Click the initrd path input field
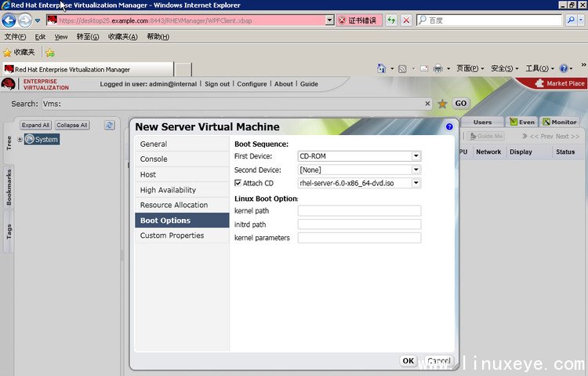This screenshot has width=588, height=376. 359,225
